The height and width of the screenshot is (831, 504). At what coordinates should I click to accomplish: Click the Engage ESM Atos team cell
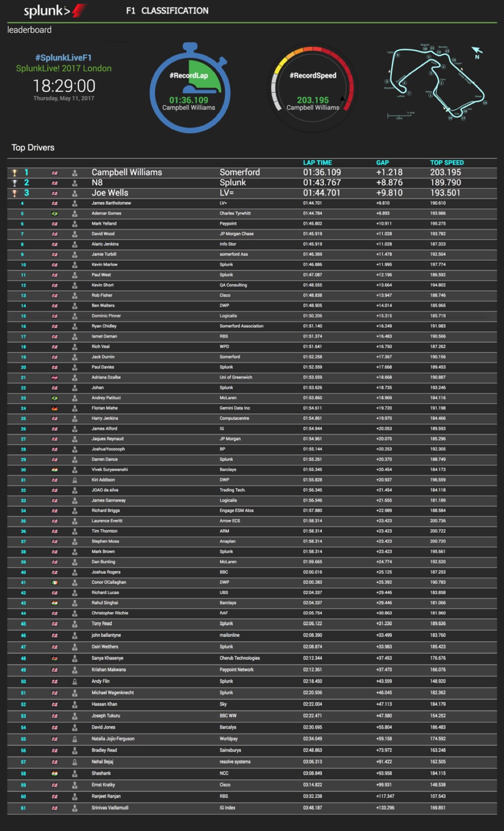pos(237,511)
